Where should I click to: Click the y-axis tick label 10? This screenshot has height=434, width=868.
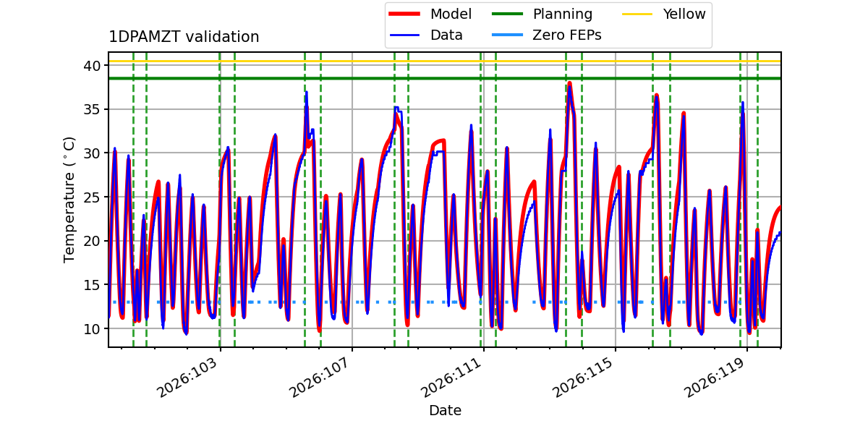[92, 328]
